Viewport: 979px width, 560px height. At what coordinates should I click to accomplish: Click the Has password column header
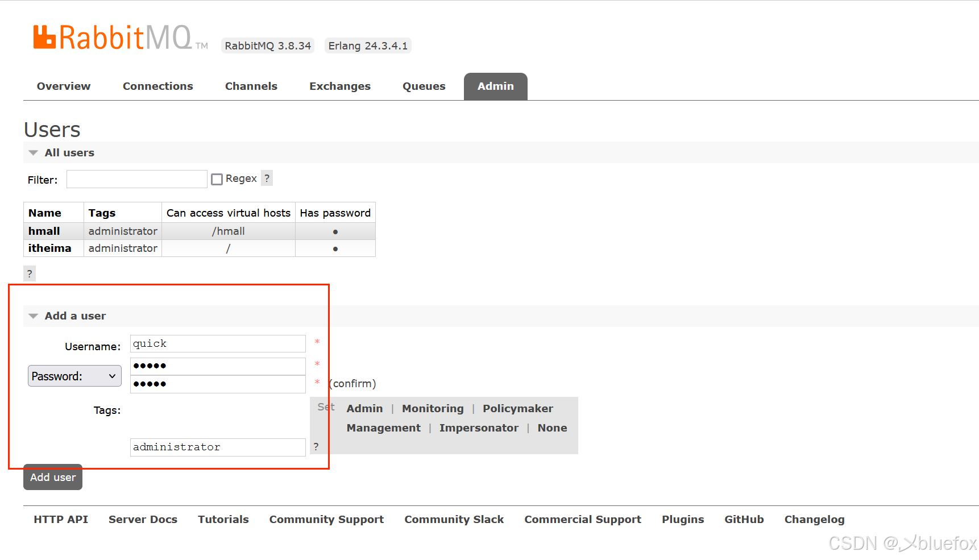[335, 213]
